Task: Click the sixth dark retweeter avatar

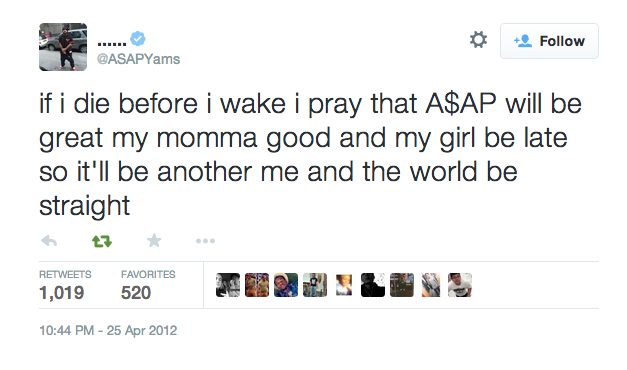Action: tap(373, 285)
